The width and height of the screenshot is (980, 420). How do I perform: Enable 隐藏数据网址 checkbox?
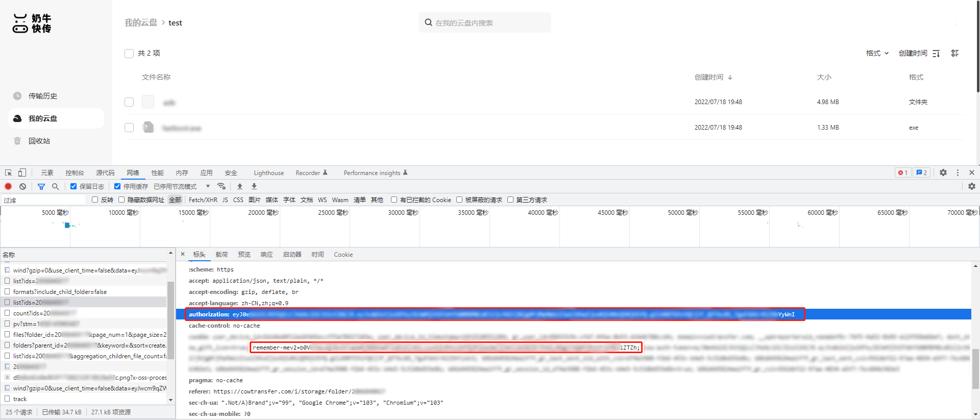point(121,200)
